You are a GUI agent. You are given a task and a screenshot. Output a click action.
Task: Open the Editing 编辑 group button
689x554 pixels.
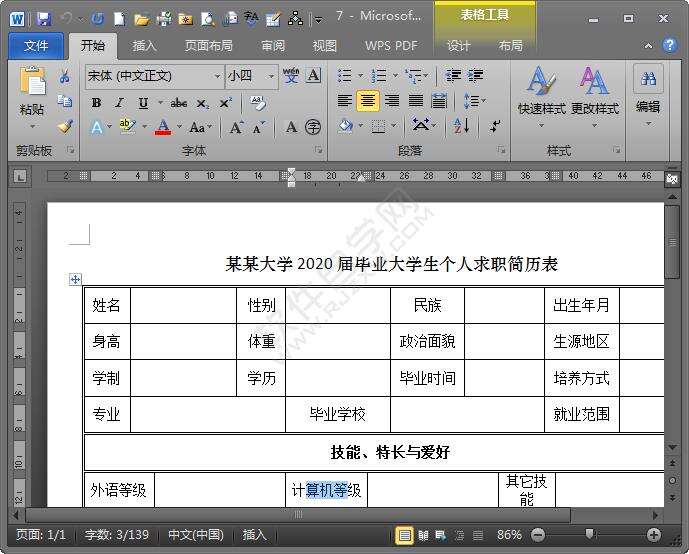(648, 96)
